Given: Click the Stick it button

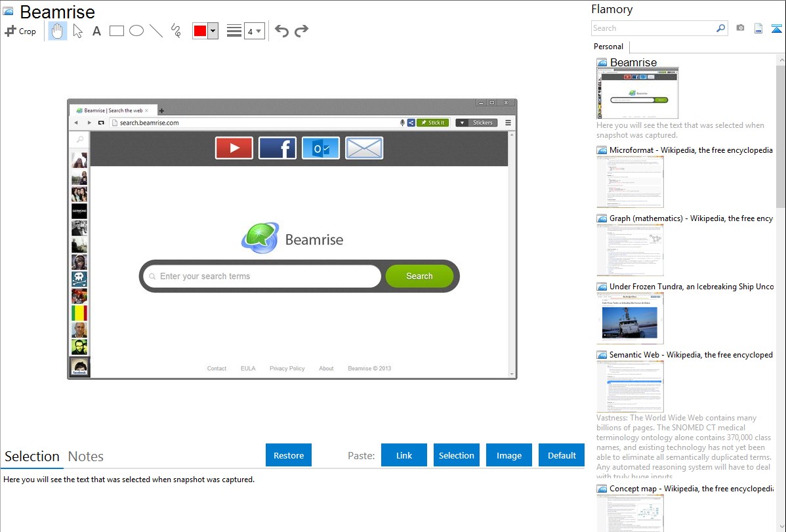Looking at the screenshot, I should coord(433,123).
